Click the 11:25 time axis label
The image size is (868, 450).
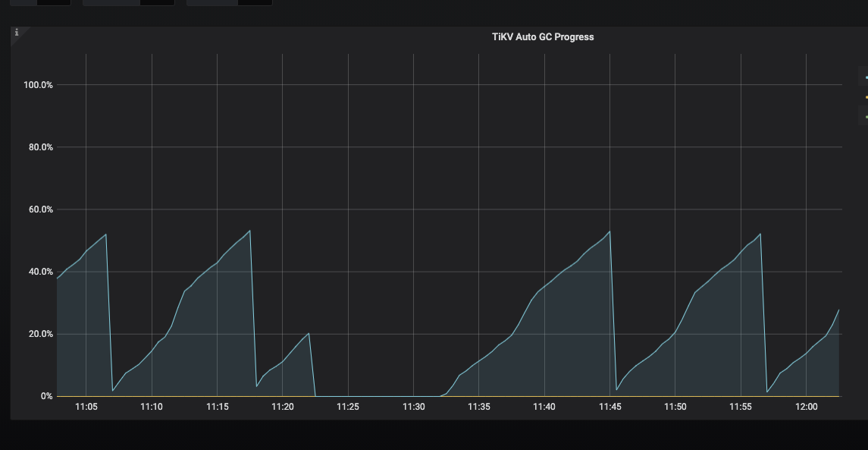[348, 407]
